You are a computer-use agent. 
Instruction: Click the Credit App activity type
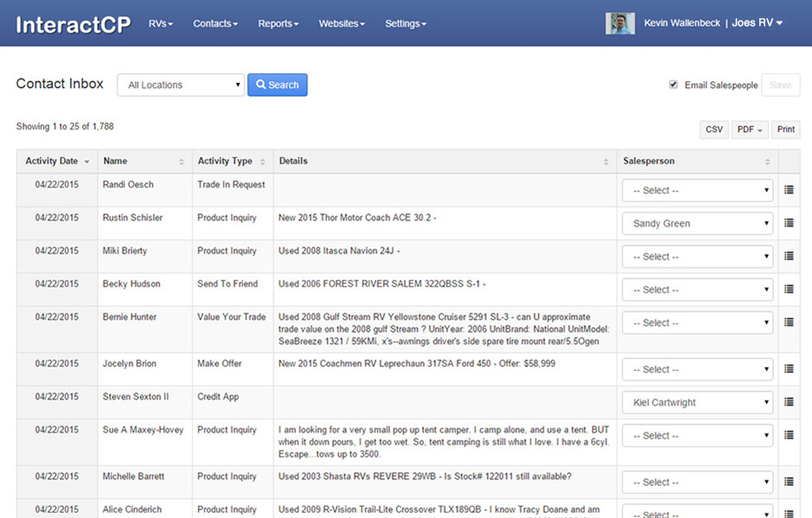tap(218, 396)
